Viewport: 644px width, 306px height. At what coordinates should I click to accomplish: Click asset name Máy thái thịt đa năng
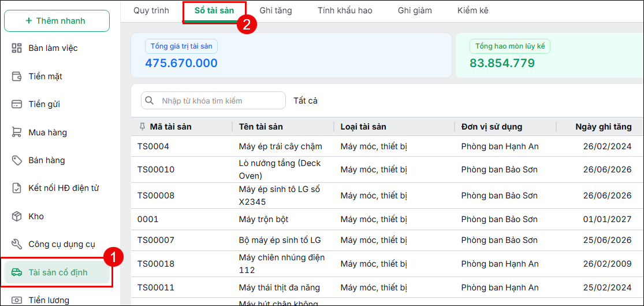pos(280,287)
